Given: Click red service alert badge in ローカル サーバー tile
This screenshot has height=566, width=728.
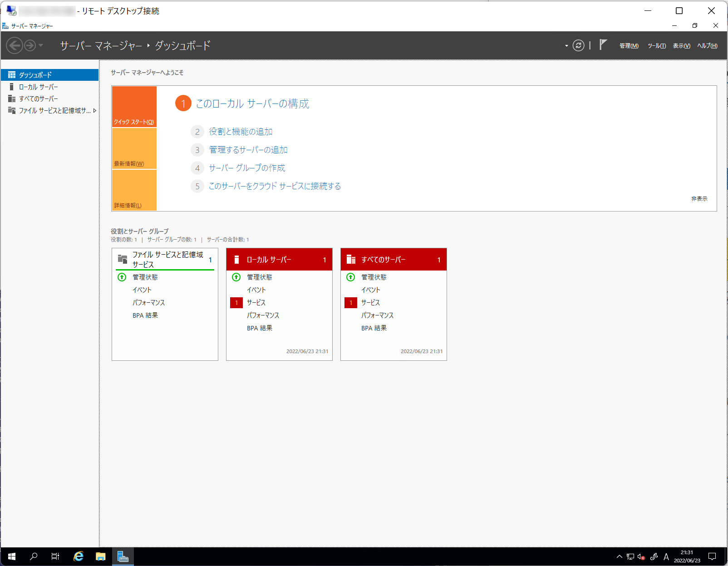Looking at the screenshot, I should pos(236,303).
